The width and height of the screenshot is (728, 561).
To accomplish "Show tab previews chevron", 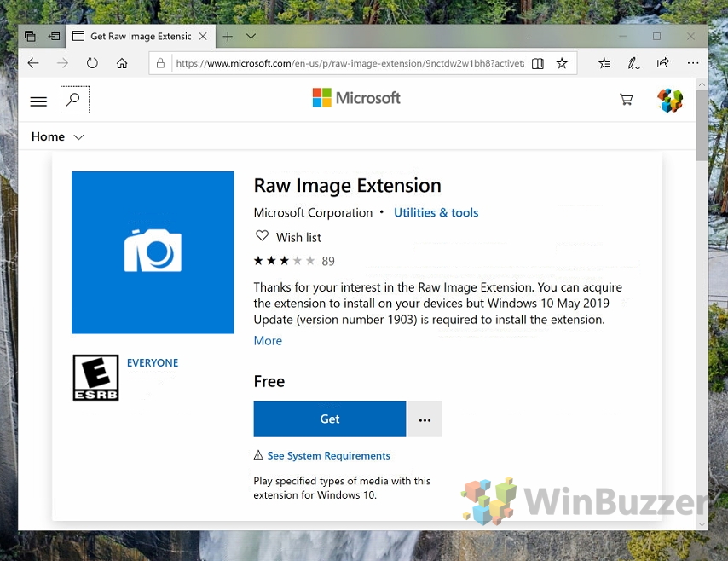I will [x=251, y=36].
